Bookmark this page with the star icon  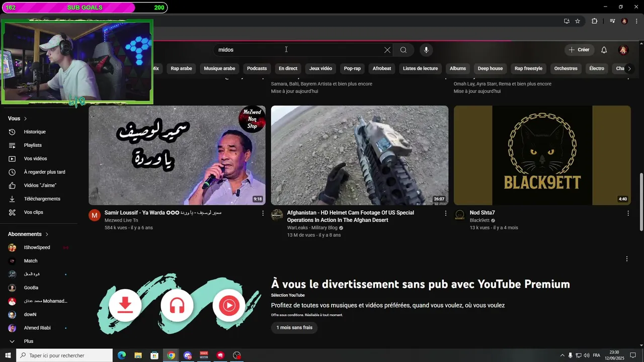tap(578, 21)
